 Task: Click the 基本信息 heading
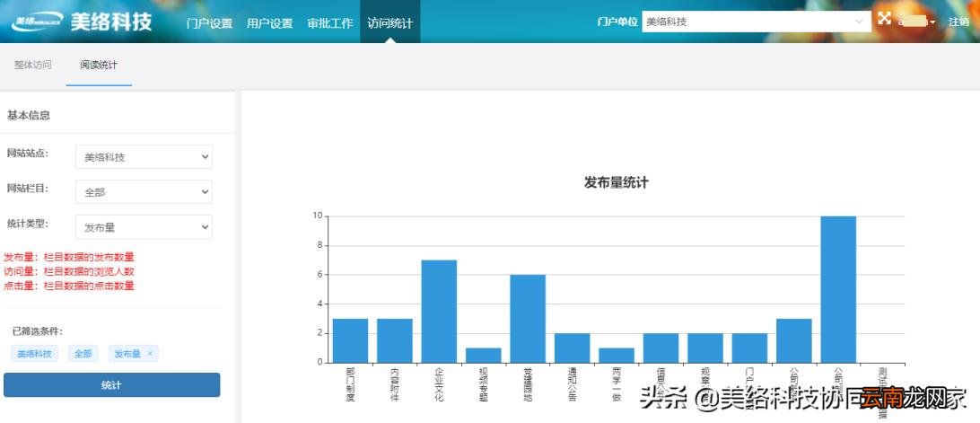pos(28,115)
